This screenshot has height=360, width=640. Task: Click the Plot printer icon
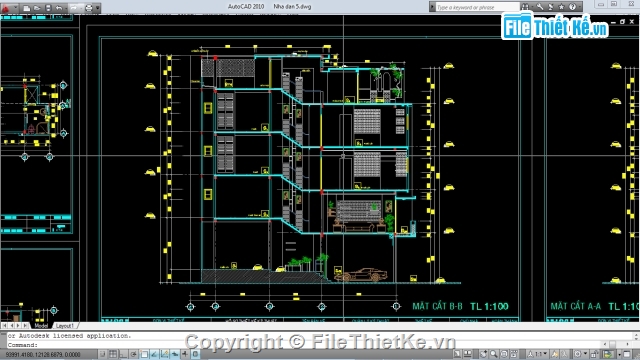(x=89, y=8)
